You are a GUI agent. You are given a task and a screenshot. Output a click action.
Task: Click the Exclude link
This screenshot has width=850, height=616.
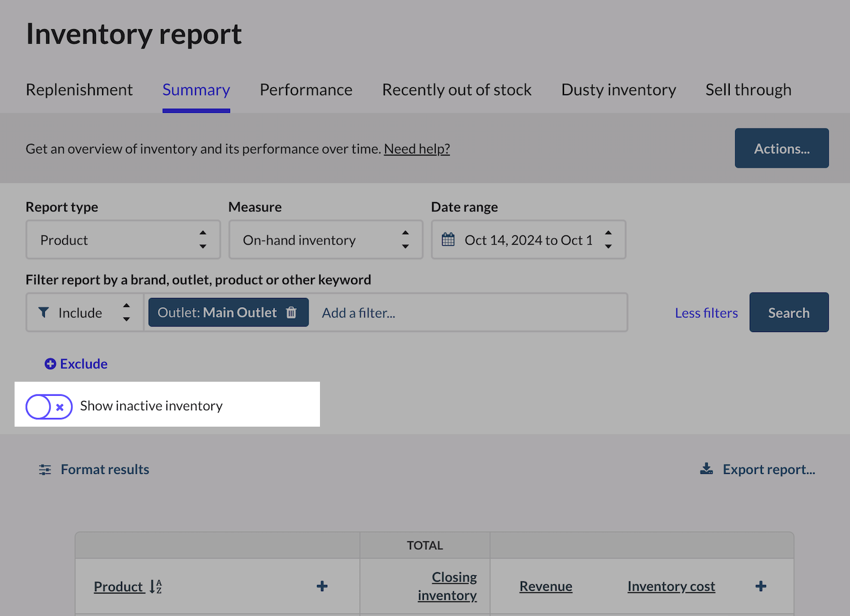84,364
